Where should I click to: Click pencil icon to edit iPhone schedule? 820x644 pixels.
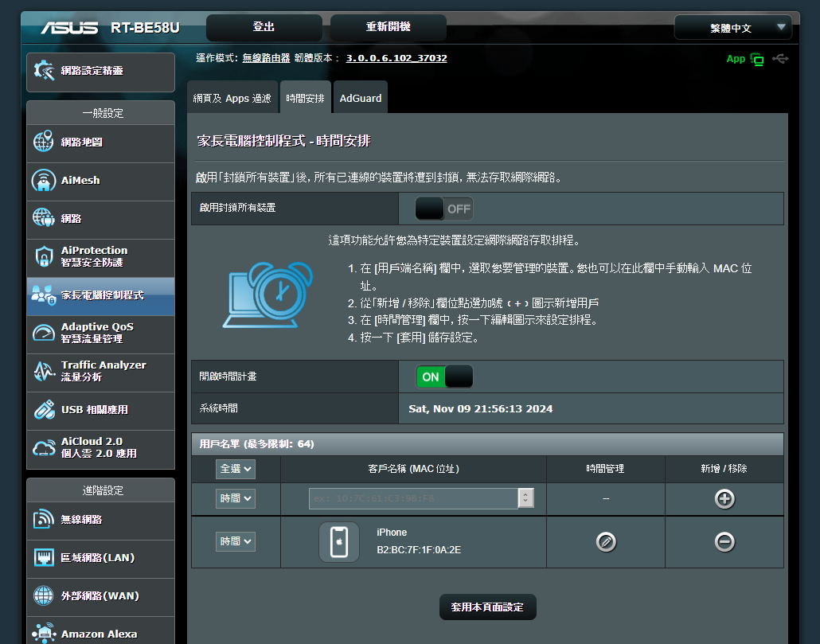(x=606, y=541)
